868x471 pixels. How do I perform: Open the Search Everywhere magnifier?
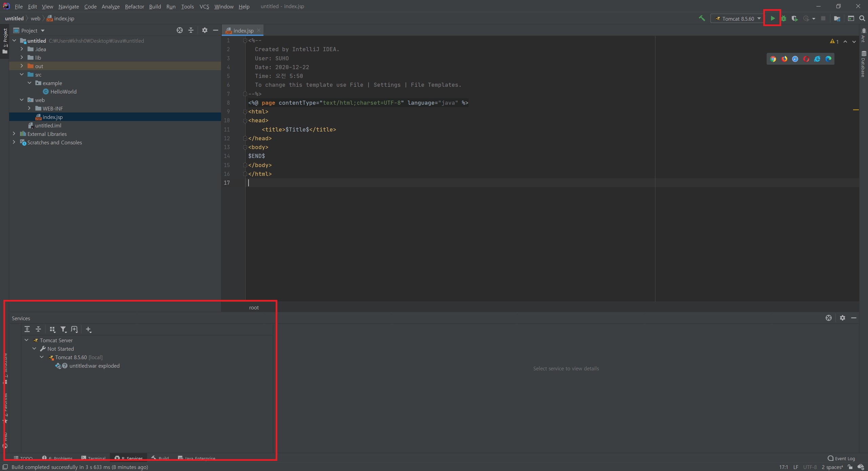tap(862, 19)
